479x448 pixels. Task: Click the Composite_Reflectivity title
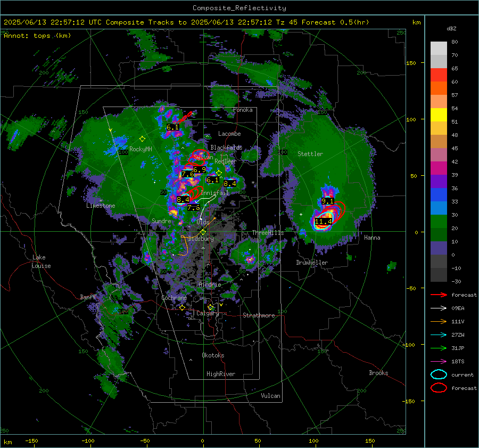pos(240,8)
